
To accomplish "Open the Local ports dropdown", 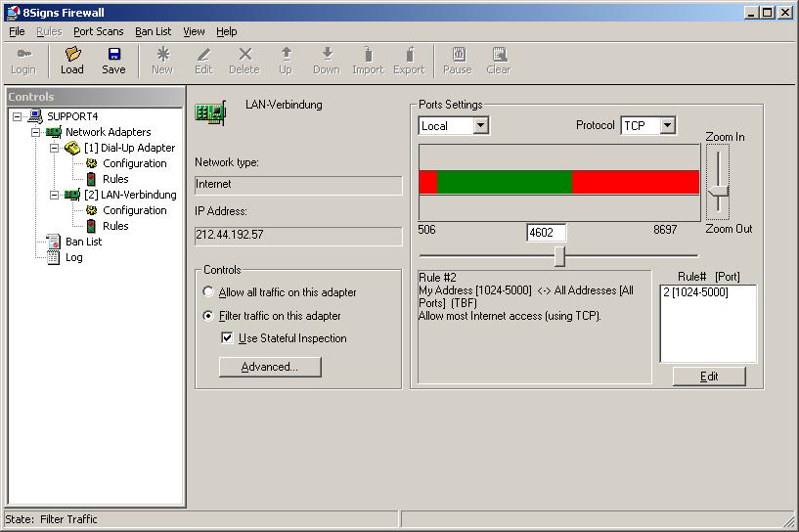I will click(479, 126).
